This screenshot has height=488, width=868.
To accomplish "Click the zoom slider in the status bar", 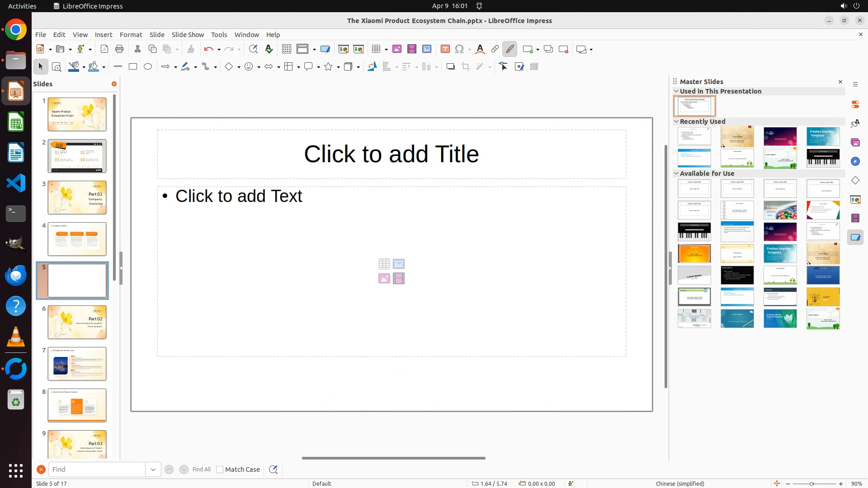I will (x=811, y=483).
